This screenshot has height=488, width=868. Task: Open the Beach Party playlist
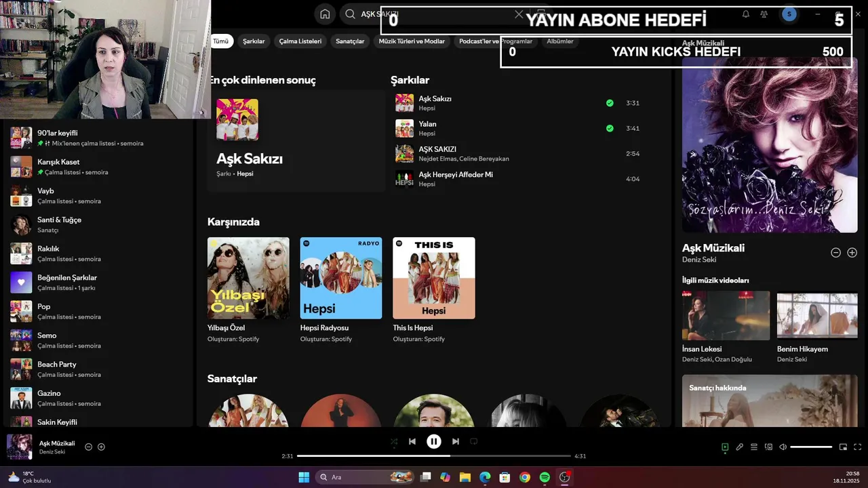point(99,369)
